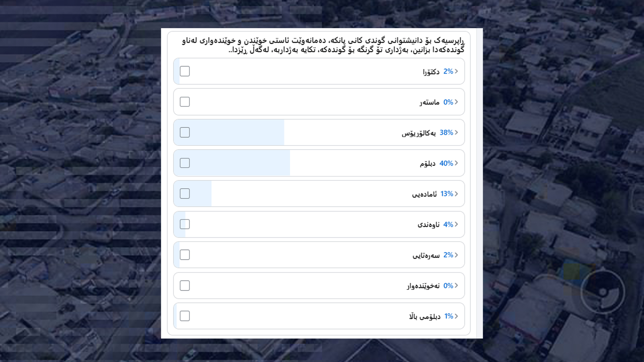Open the chevron next to دبلۆمی باڵا
This screenshot has height=362, width=644.
click(x=456, y=316)
